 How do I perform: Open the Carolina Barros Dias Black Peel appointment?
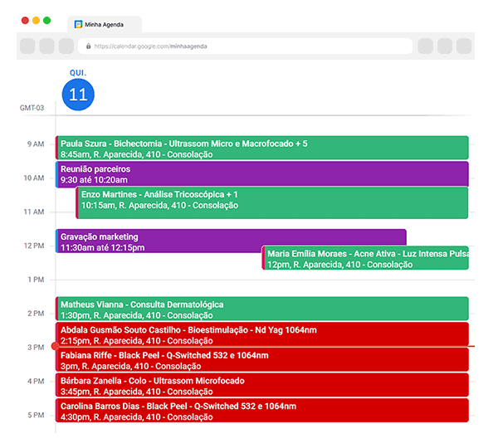(x=262, y=411)
